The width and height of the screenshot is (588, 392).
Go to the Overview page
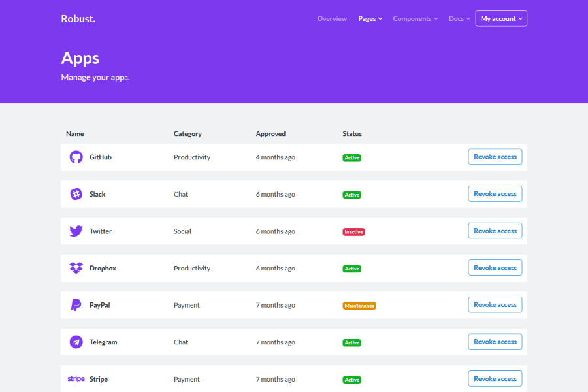pyautogui.click(x=332, y=19)
